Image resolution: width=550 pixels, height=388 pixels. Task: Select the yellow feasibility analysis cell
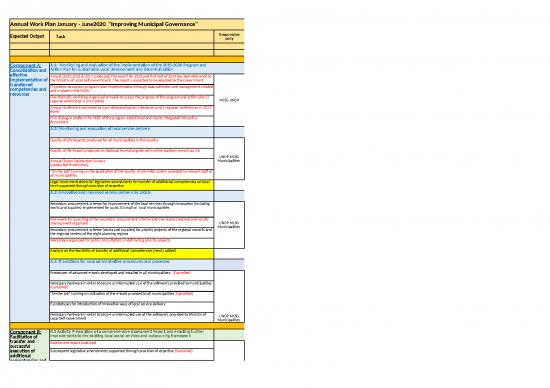[x=132, y=254]
